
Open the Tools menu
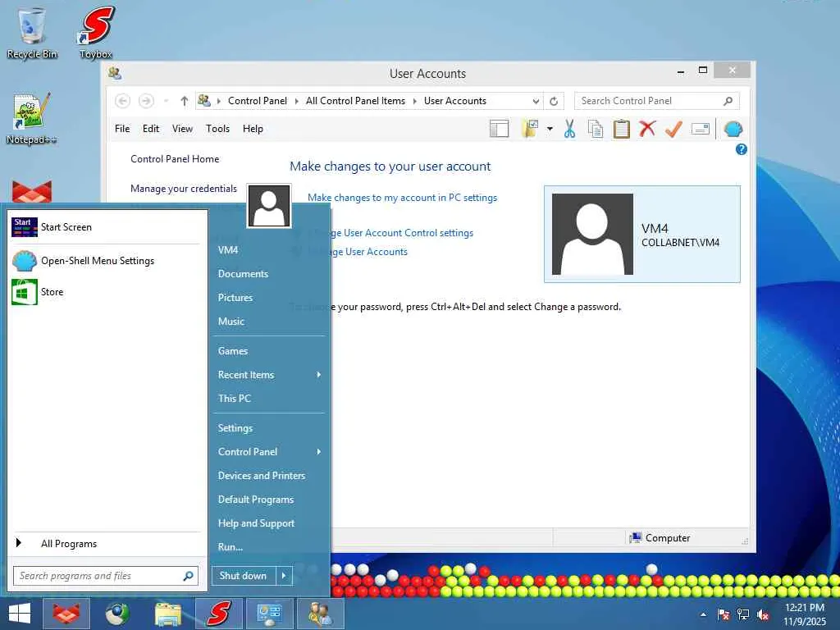point(217,129)
